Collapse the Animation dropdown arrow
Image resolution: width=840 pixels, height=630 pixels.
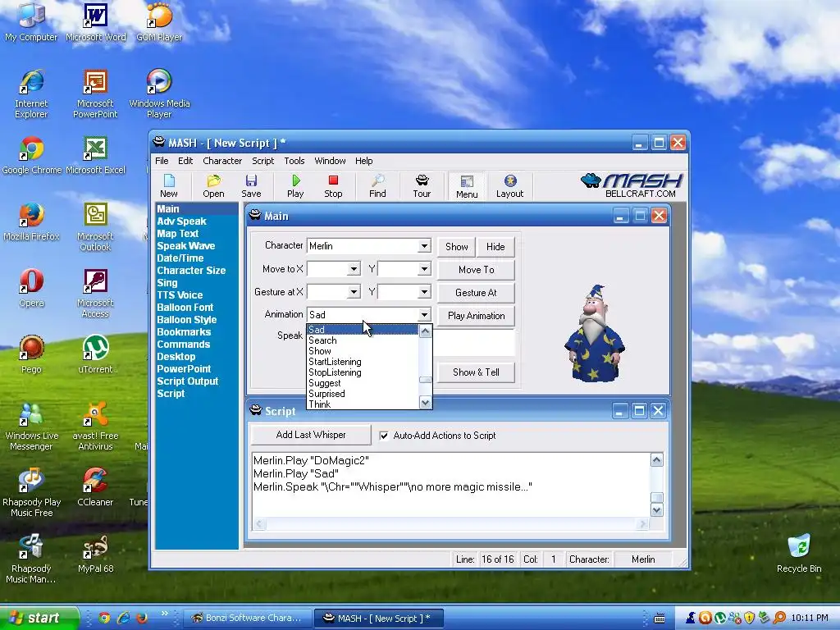(424, 315)
